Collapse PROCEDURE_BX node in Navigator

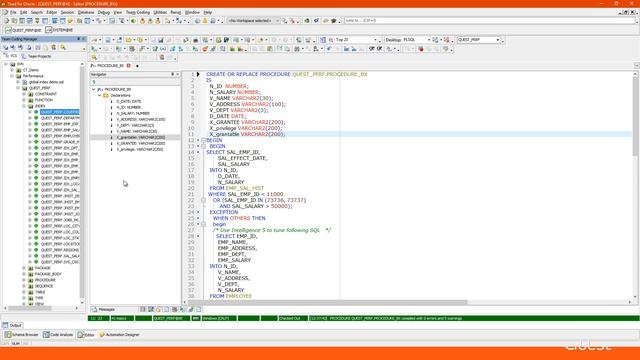point(94,89)
